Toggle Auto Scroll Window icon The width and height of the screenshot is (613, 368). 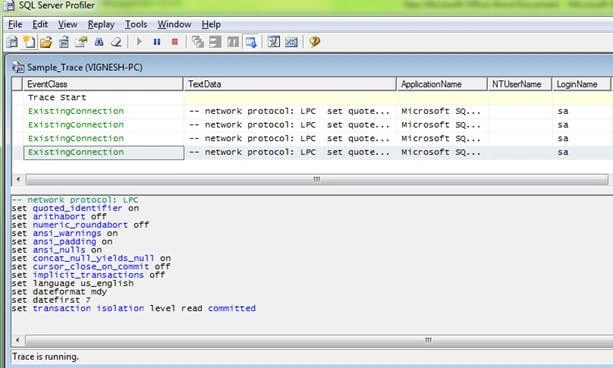coord(251,41)
